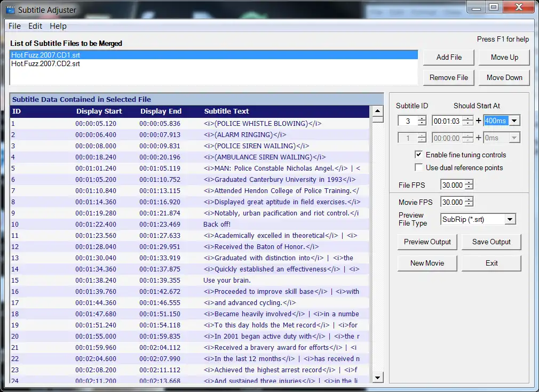Select the (AMBULANCE SIREN WAILING) subtitle row
The height and width of the screenshot is (392, 539).
[x=190, y=157]
